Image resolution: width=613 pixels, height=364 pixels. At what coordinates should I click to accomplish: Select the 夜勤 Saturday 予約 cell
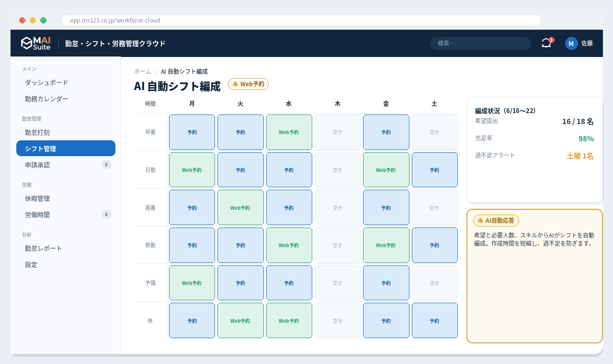pos(434,245)
